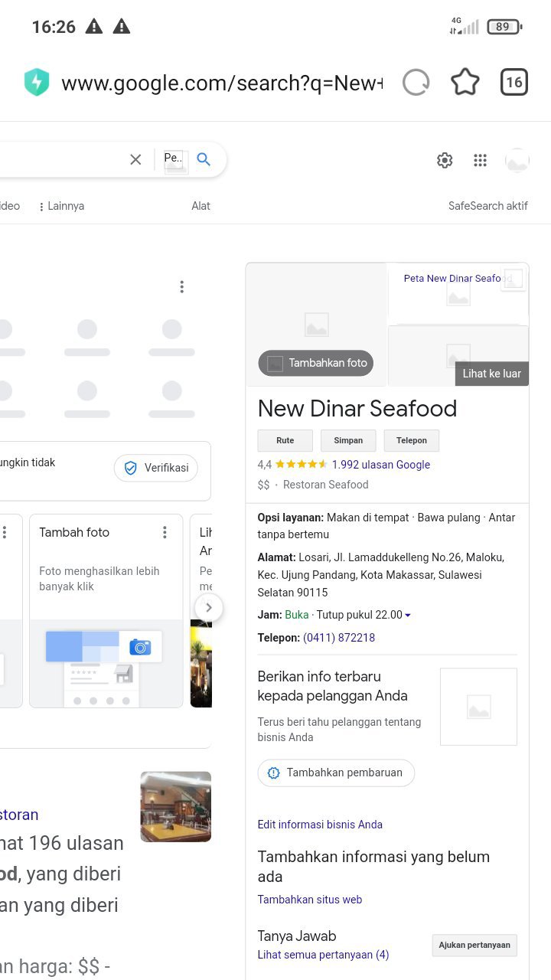Open the Lainnya more-filters menu

(x=61, y=206)
